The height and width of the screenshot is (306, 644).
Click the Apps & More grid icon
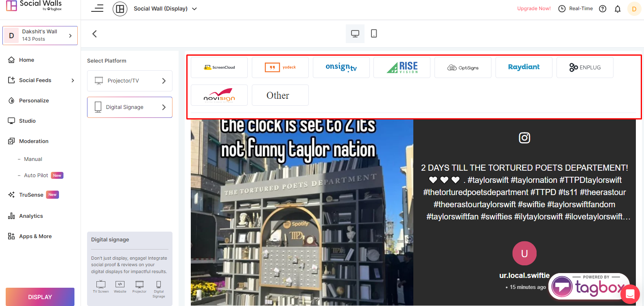point(11,236)
